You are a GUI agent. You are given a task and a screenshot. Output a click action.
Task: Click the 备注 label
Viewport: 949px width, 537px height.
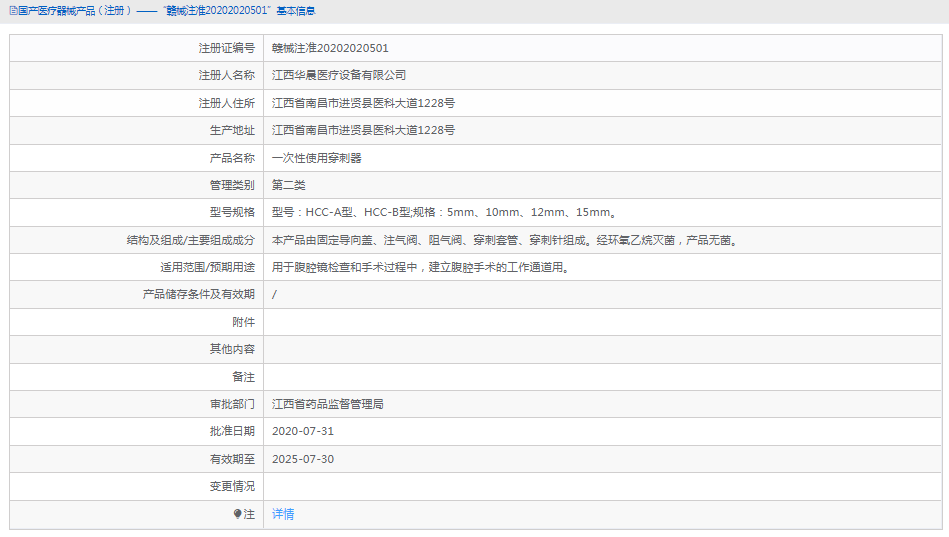[243, 377]
